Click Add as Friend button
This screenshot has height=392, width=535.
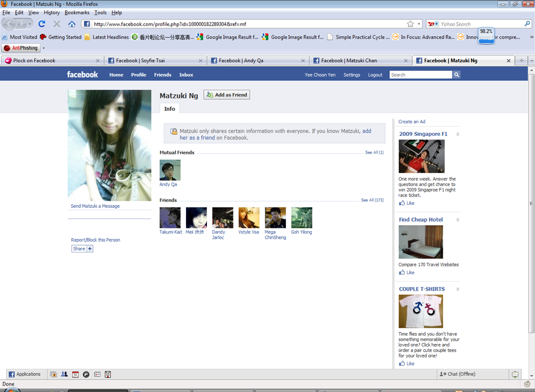tap(227, 95)
